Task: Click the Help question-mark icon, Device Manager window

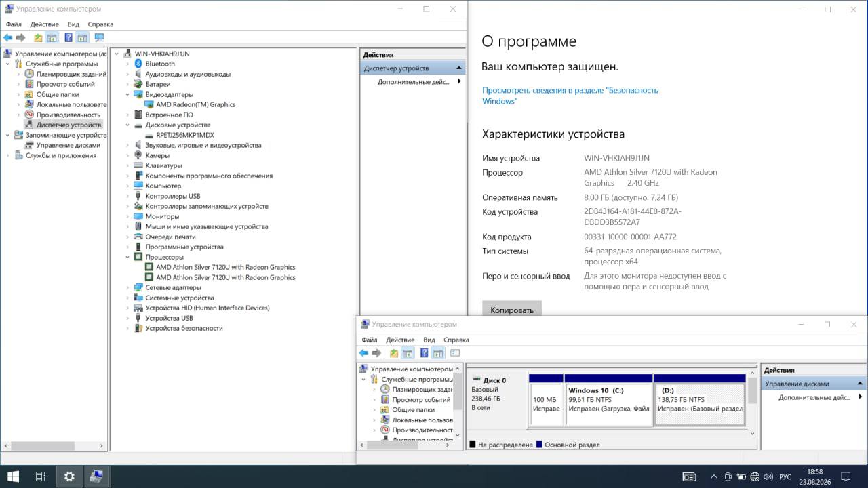Action: pyautogui.click(x=68, y=38)
